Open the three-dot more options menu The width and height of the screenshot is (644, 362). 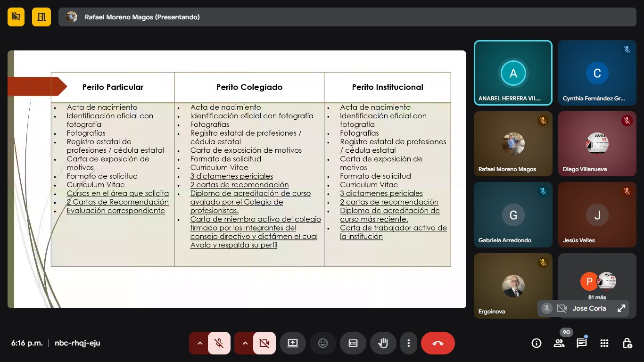click(x=409, y=343)
